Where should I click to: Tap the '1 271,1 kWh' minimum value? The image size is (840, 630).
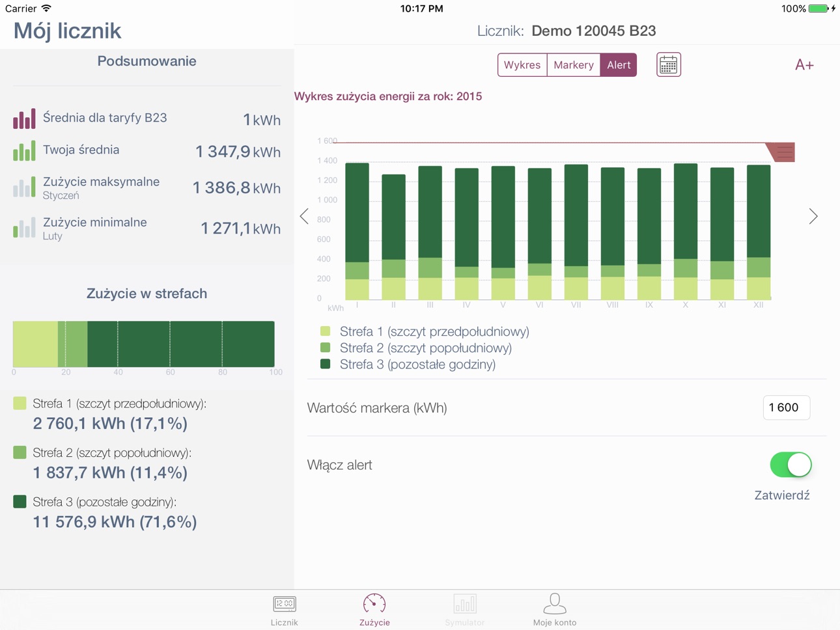tap(241, 228)
